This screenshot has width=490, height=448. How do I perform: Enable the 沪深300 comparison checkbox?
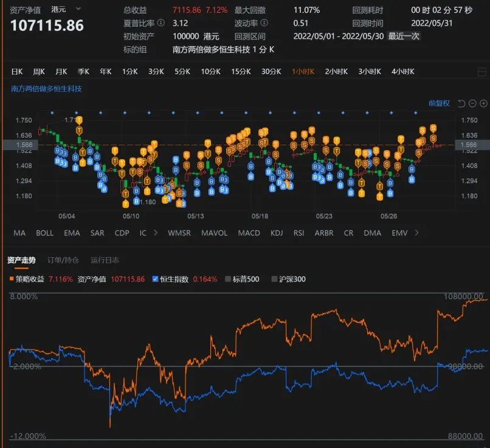tap(274, 278)
